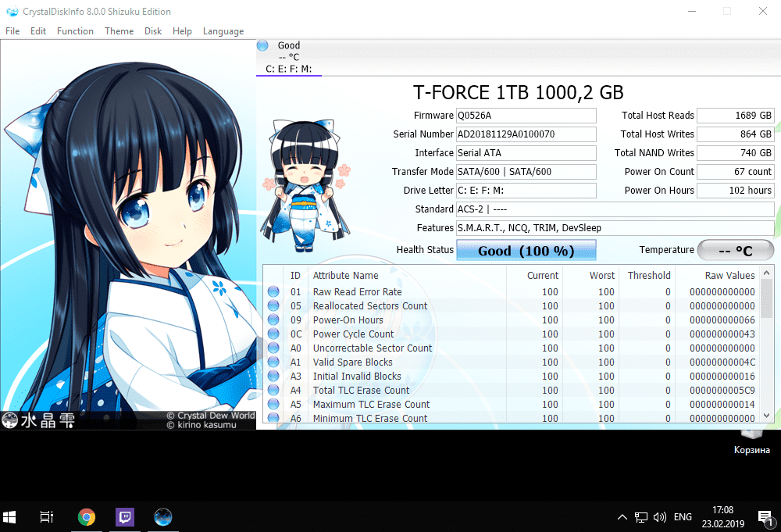Click the Firmware field Q0526A

click(x=526, y=116)
